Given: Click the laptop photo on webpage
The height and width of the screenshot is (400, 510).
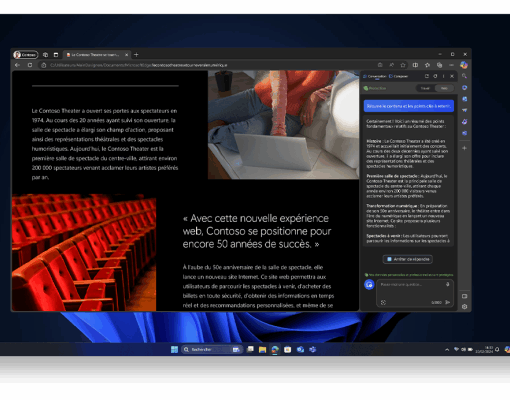Looking at the screenshot, I should 283,125.
